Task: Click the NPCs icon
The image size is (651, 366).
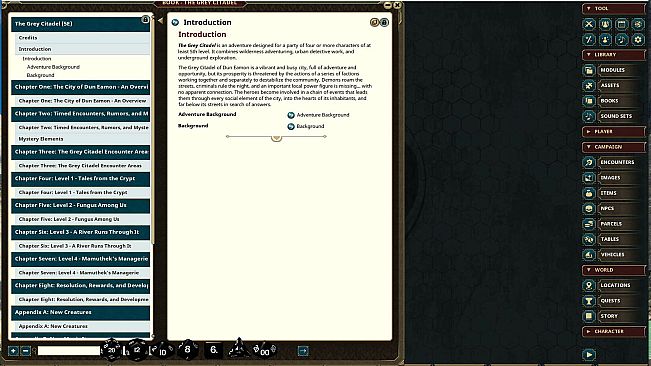Action: point(589,208)
